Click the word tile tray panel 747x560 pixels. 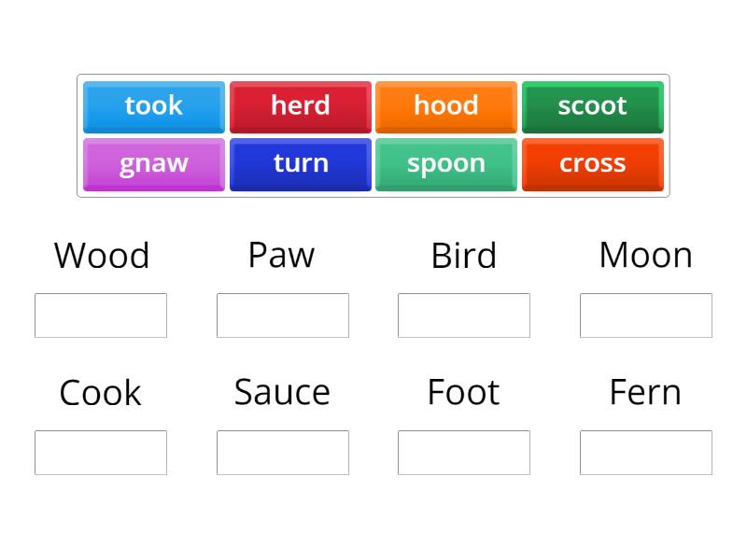point(373,135)
